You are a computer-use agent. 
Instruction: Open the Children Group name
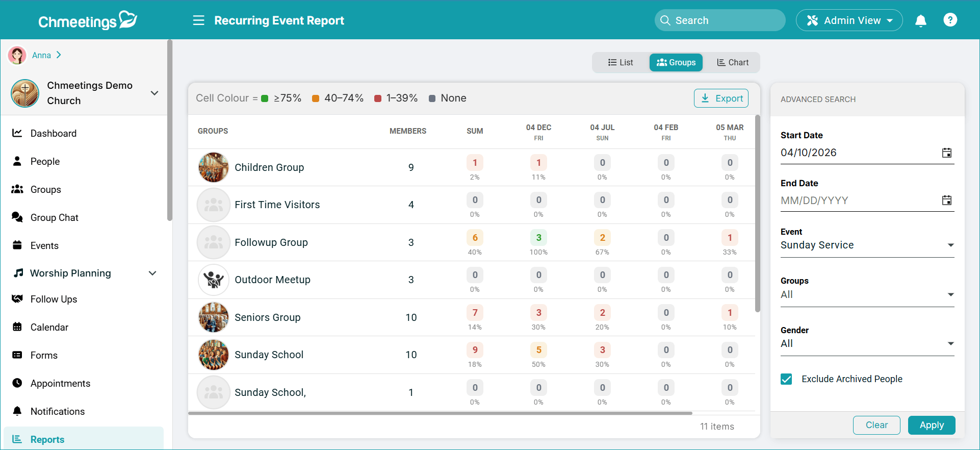point(269,167)
